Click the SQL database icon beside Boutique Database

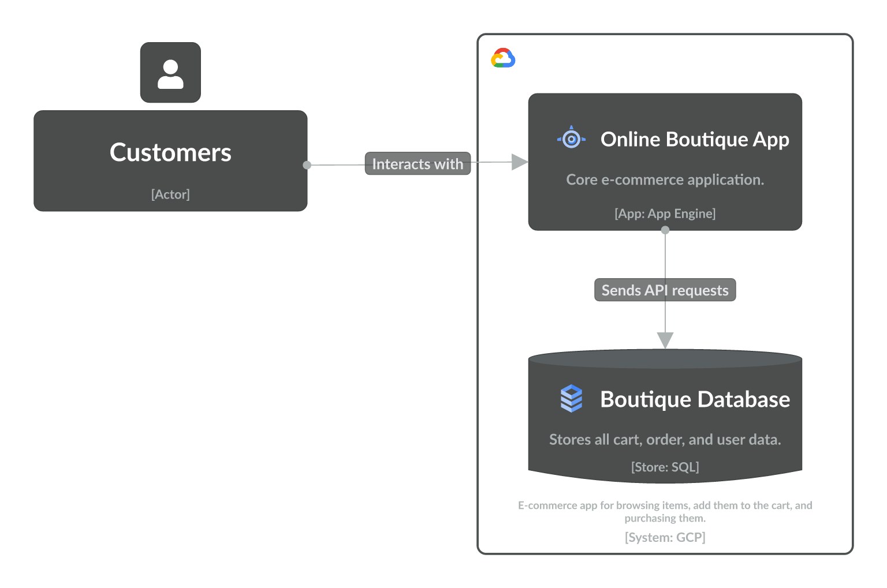click(571, 399)
